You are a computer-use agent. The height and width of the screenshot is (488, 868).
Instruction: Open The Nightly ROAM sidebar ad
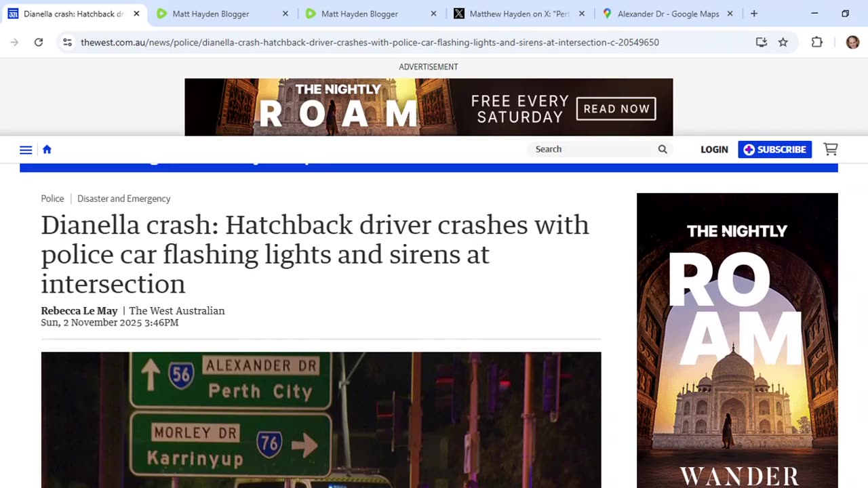click(737, 340)
